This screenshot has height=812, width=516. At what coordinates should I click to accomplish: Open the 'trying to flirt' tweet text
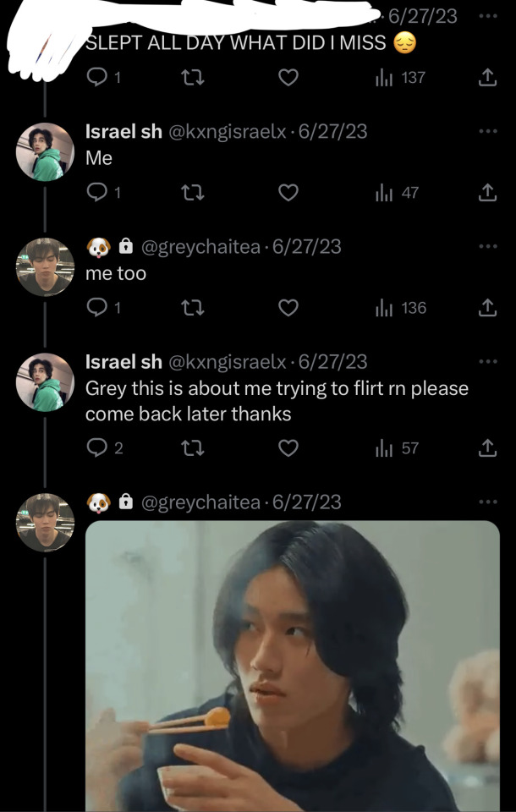pyautogui.click(x=276, y=401)
